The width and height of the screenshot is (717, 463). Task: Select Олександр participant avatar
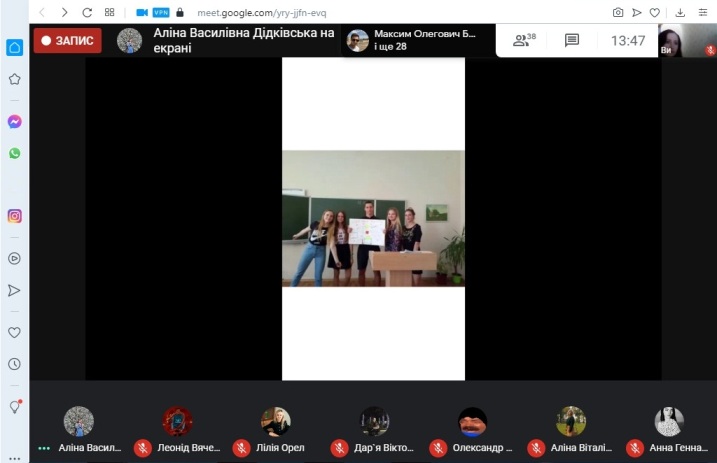point(473,421)
